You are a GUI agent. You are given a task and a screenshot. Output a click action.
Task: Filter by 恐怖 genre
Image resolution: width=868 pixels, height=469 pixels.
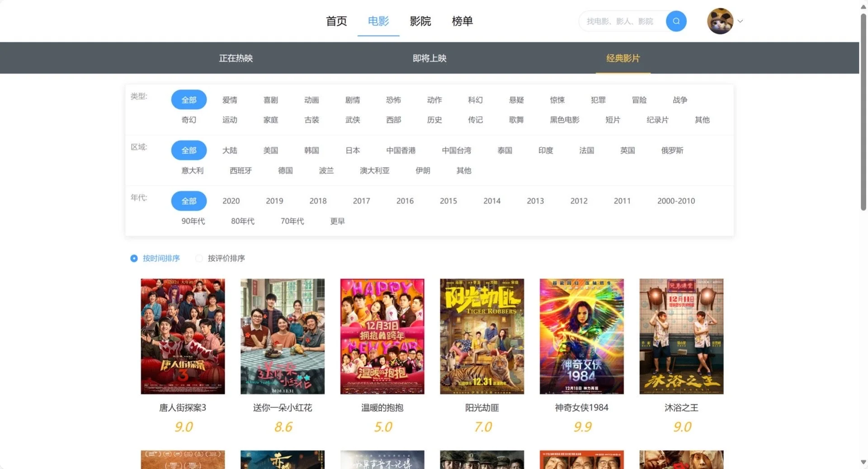(x=393, y=100)
